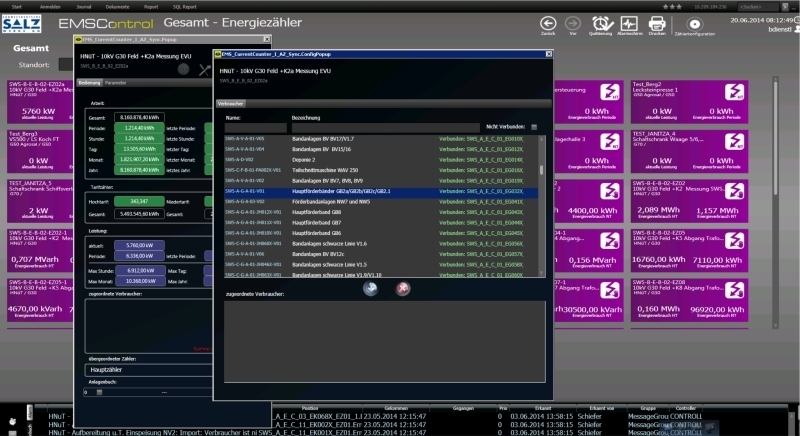Image resolution: width=800 pixels, height=436 pixels.
Task: Select row Bandanlagen BV BV15/16
Action: [381, 149]
